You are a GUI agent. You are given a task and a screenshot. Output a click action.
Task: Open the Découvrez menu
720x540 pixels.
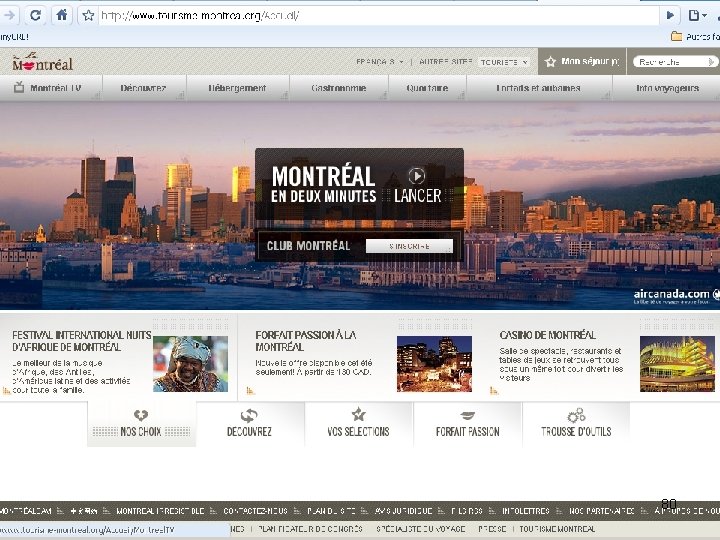(144, 88)
